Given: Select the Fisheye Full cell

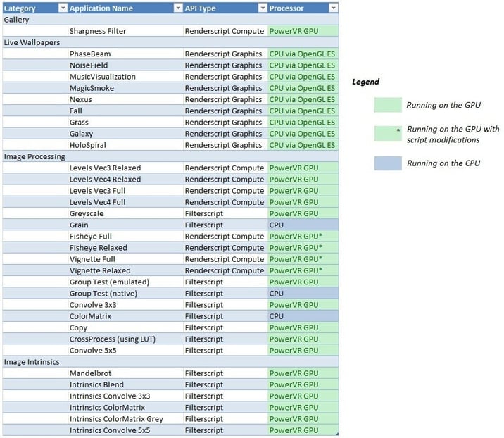Looking at the screenshot, I should coord(126,237).
